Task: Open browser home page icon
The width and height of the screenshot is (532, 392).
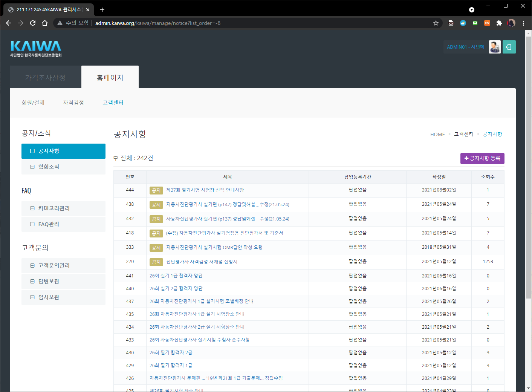Action: point(45,23)
